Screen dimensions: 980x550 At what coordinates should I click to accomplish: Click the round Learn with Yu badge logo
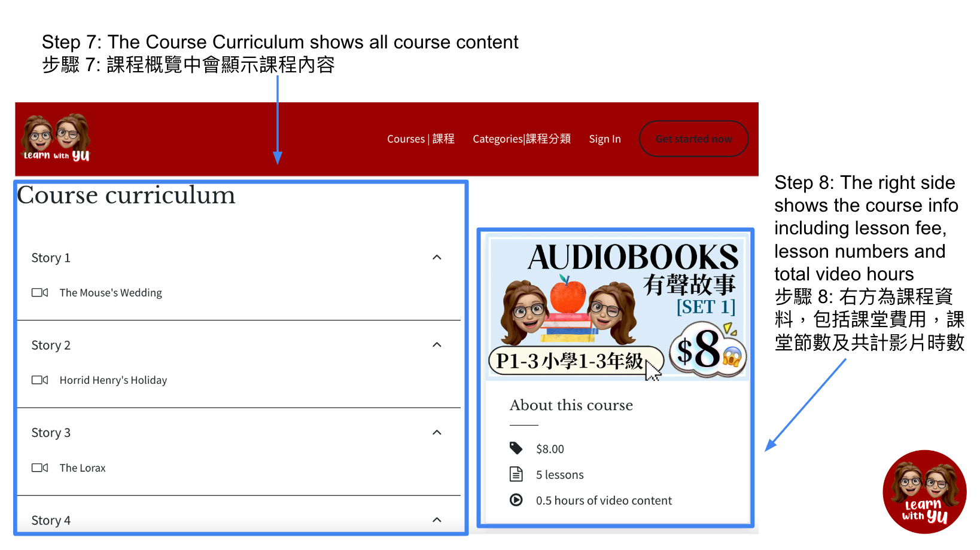click(924, 491)
